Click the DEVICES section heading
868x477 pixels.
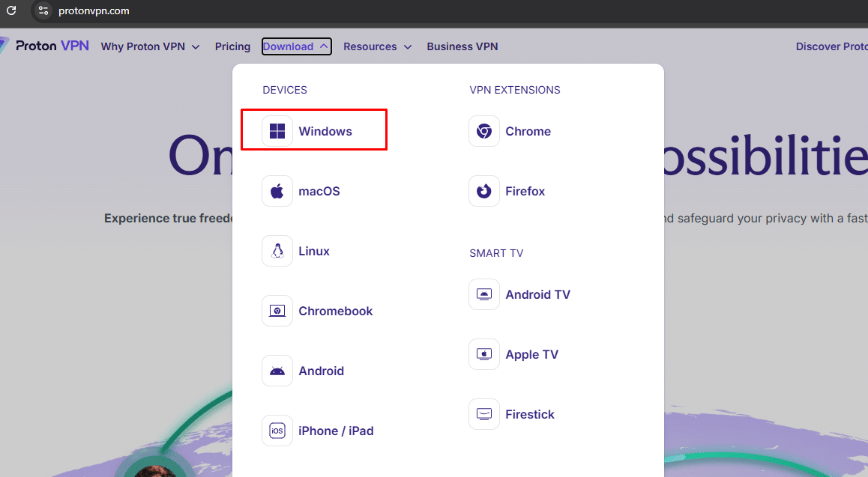point(285,90)
